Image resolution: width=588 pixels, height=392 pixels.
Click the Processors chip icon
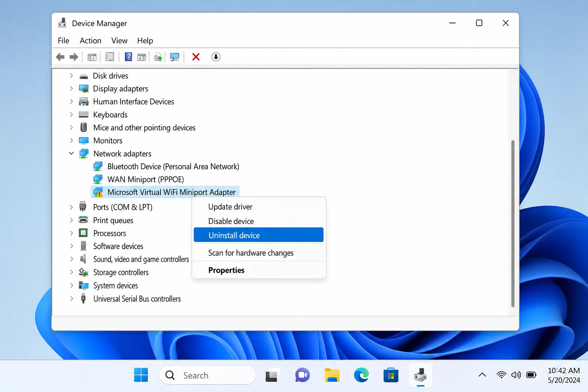(83, 233)
